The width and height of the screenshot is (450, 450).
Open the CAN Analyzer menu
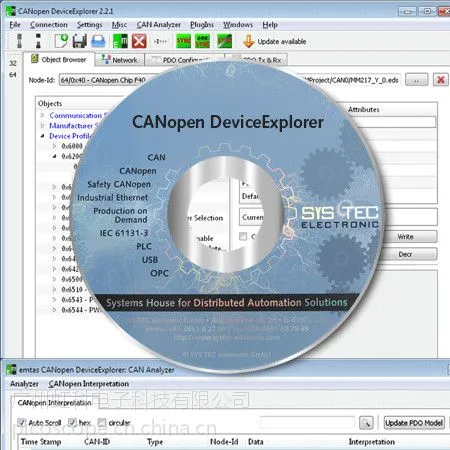[159, 25]
